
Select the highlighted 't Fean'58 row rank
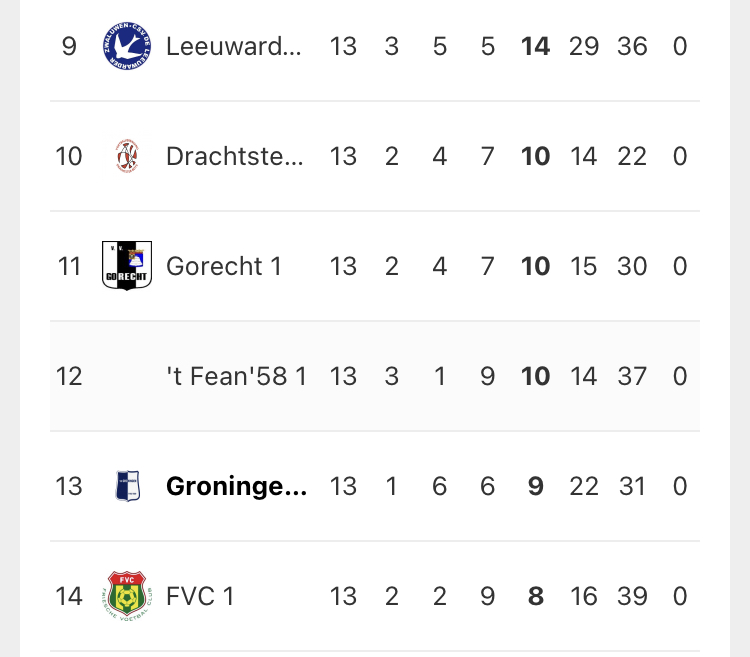pyautogui.click(x=69, y=376)
